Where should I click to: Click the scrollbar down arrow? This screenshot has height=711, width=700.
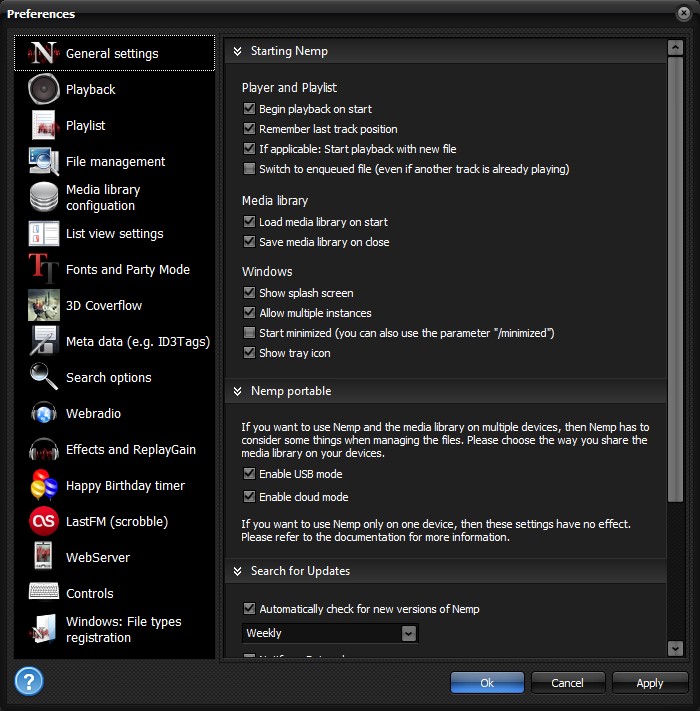pos(675,648)
